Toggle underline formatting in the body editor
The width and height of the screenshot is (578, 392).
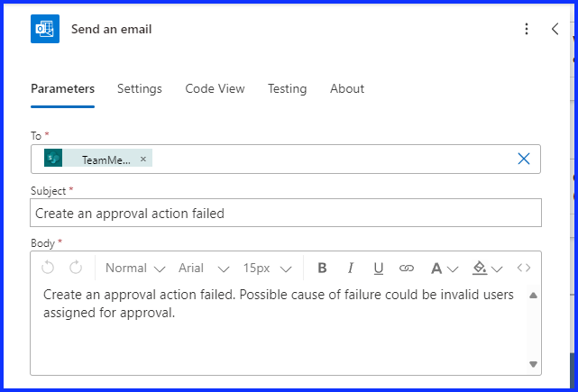379,268
